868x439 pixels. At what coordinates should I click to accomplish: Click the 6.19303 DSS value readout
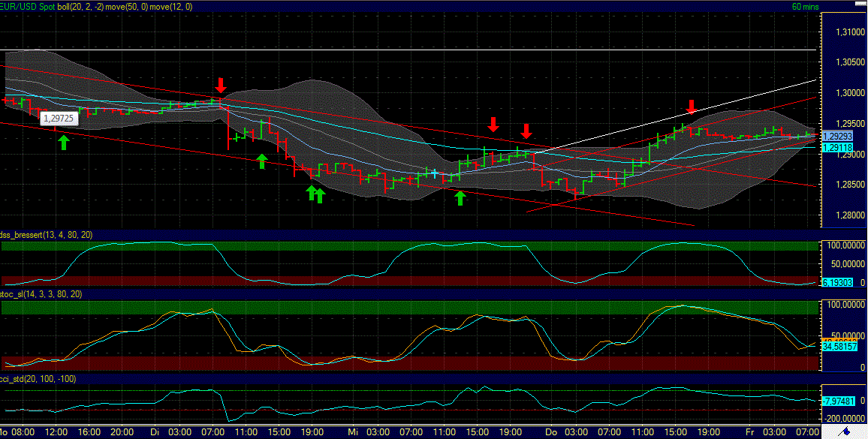pyautogui.click(x=836, y=283)
